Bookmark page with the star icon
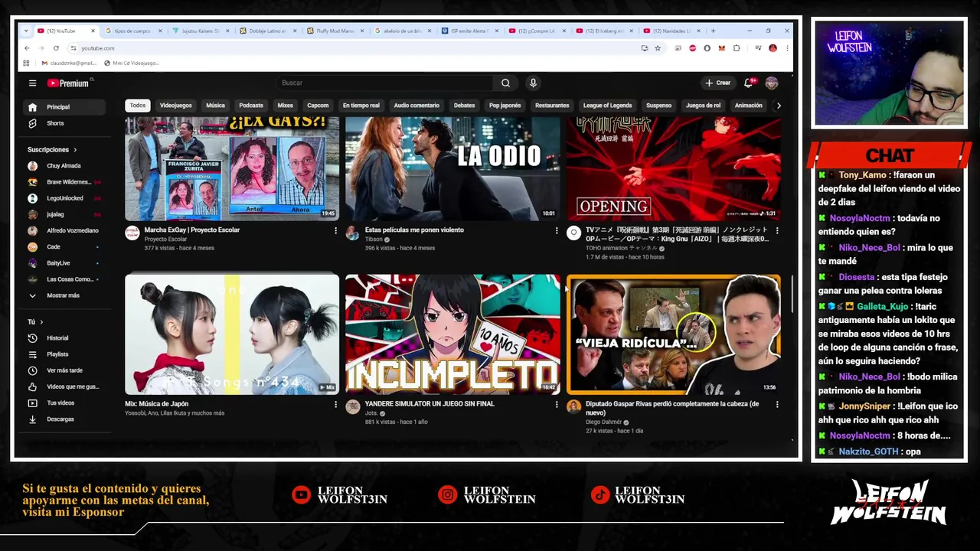 pyautogui.click(x=657, y=48)
